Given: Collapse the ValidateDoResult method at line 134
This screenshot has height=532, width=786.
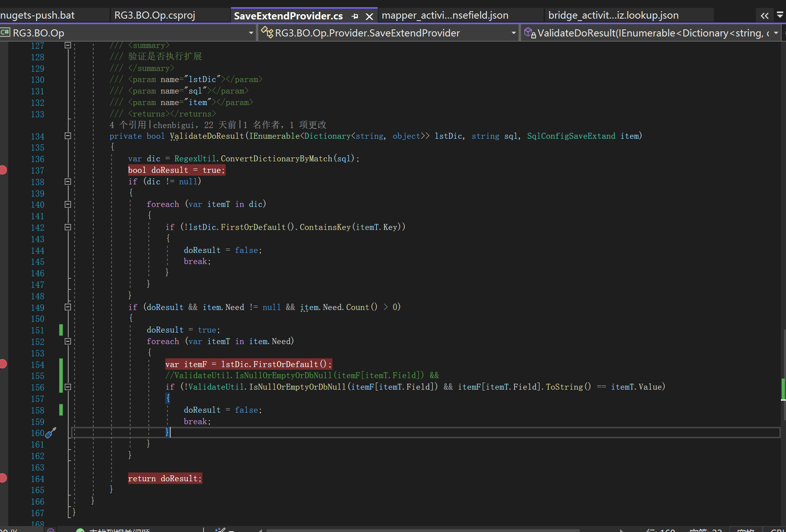Looking at the screenshot, I should (x=68, y=136).
